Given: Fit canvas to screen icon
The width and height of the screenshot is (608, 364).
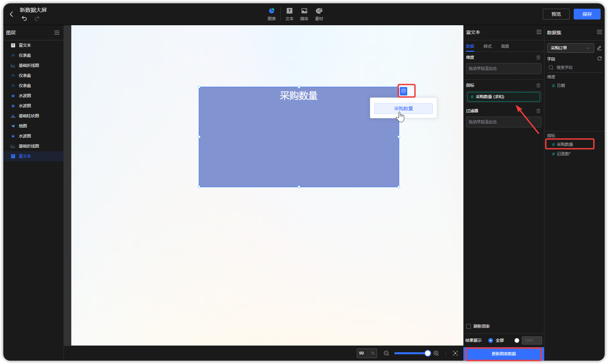Looking at the screenshot, I should tap(455, 353).
